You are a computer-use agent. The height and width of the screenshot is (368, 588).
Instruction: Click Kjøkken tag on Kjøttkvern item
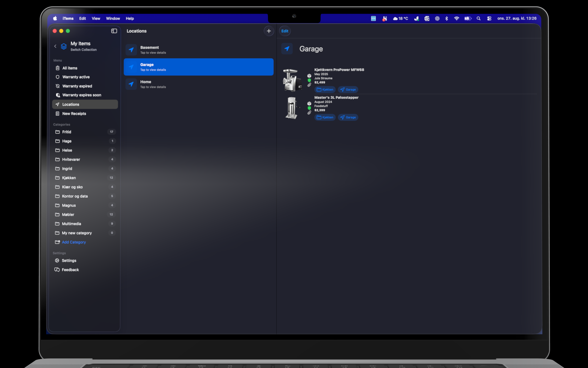pyautogui.click(x=325, y=90)
